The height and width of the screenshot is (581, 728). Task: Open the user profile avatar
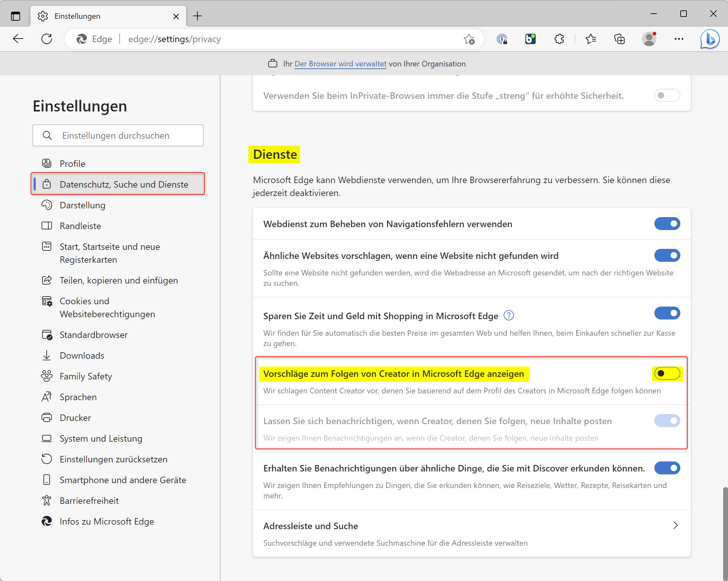tap(649, 39)
